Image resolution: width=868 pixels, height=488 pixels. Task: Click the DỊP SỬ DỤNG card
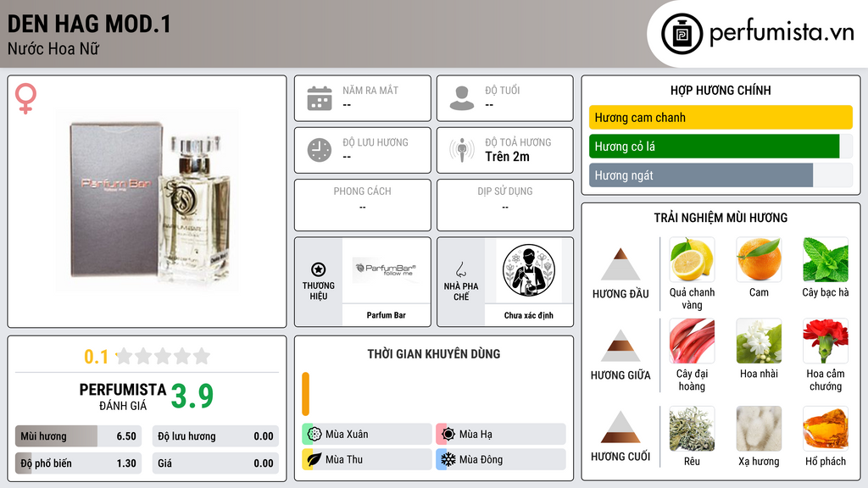click(x=505, y=205)
